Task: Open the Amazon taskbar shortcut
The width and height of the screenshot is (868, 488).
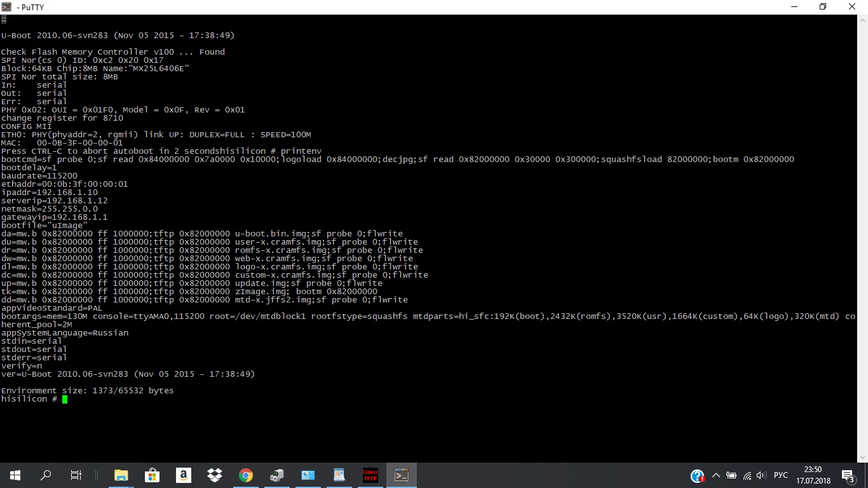Action: pos(183,475)
